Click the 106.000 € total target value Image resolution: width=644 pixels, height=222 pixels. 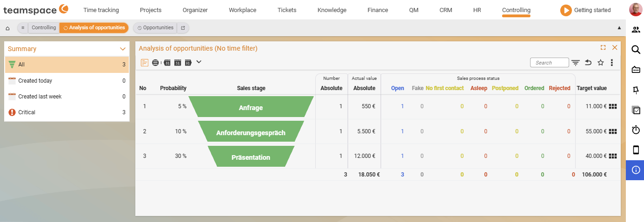594,175
